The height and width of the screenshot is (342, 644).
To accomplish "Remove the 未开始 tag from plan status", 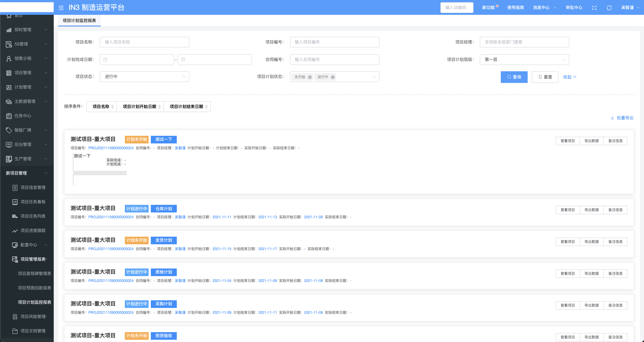I will (310, 77).
